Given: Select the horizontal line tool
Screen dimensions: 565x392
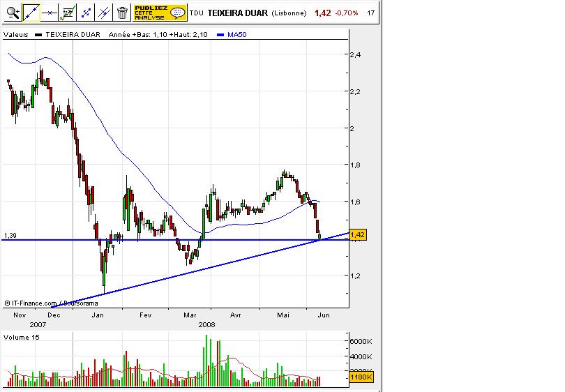Looking at the screenshot, I should 50,13.
